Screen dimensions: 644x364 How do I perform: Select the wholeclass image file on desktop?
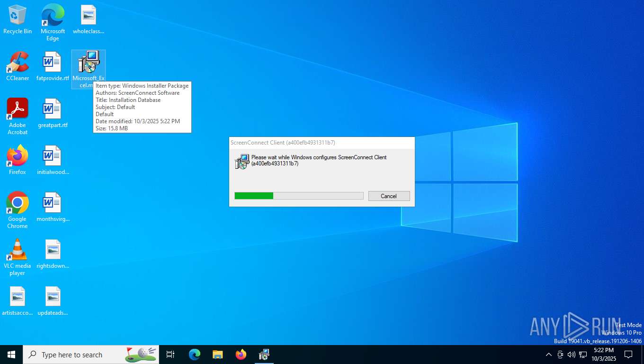click(89, 19)
